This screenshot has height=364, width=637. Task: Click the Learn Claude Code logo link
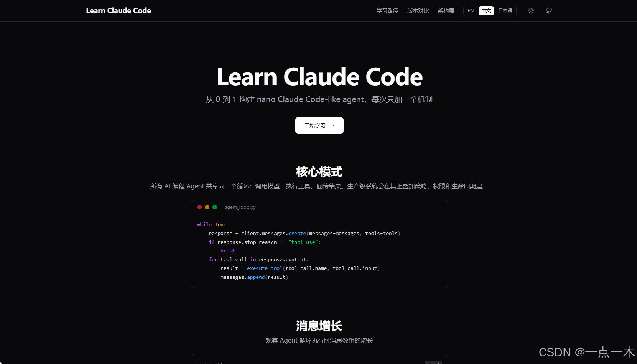click(x=119, y=11)
